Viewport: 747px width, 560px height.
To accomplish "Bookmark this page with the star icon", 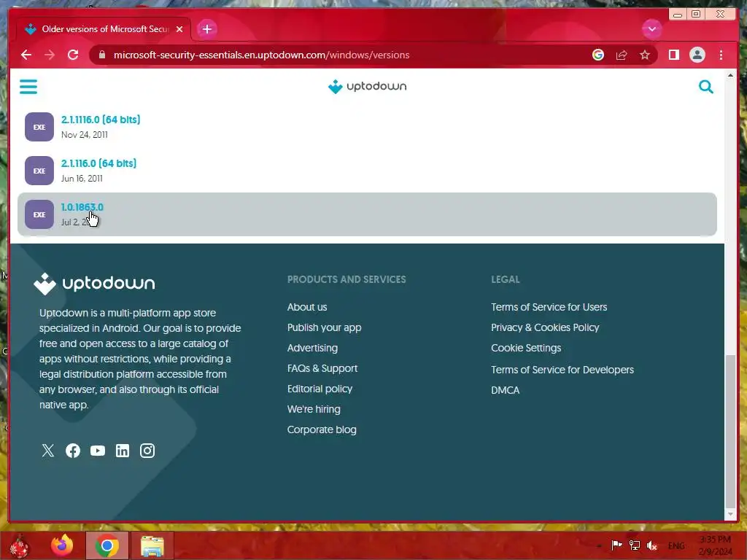I will point(645,55).
